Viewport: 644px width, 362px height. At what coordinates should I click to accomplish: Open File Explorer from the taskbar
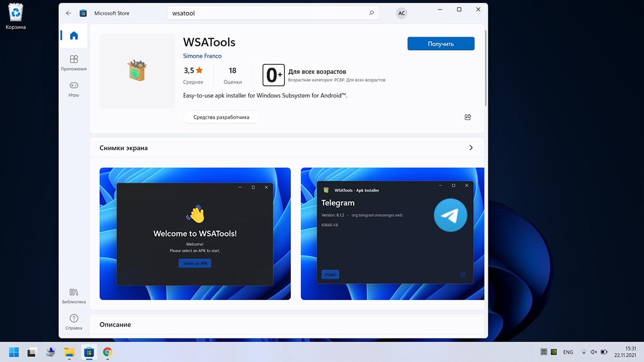pyautogui.click(x=69, y=352)
